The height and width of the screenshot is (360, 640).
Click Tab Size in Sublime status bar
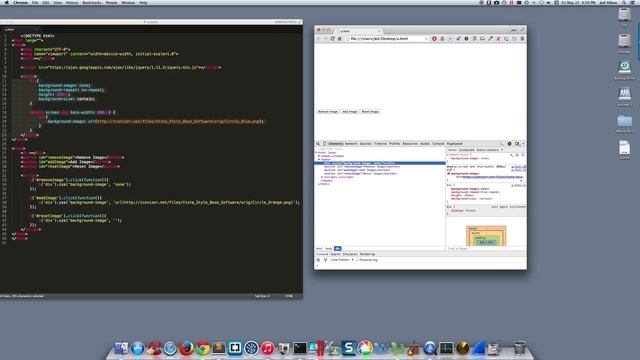pyautogui.click(x=262, y=296)
